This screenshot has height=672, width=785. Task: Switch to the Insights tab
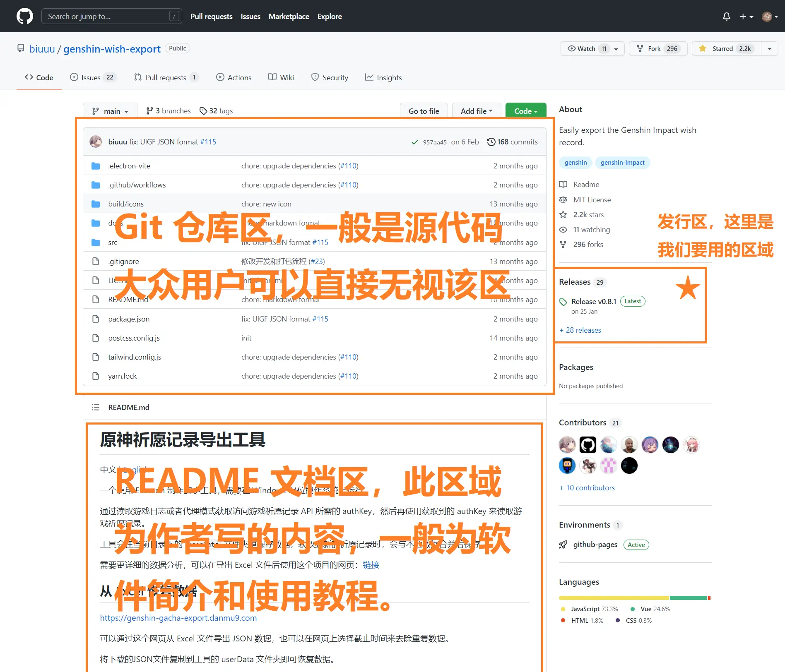pyautogui.click(x=383, y=77)
